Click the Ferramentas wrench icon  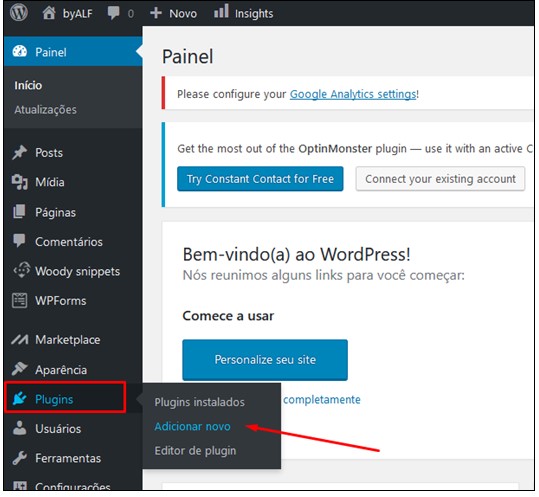[20, 457]
